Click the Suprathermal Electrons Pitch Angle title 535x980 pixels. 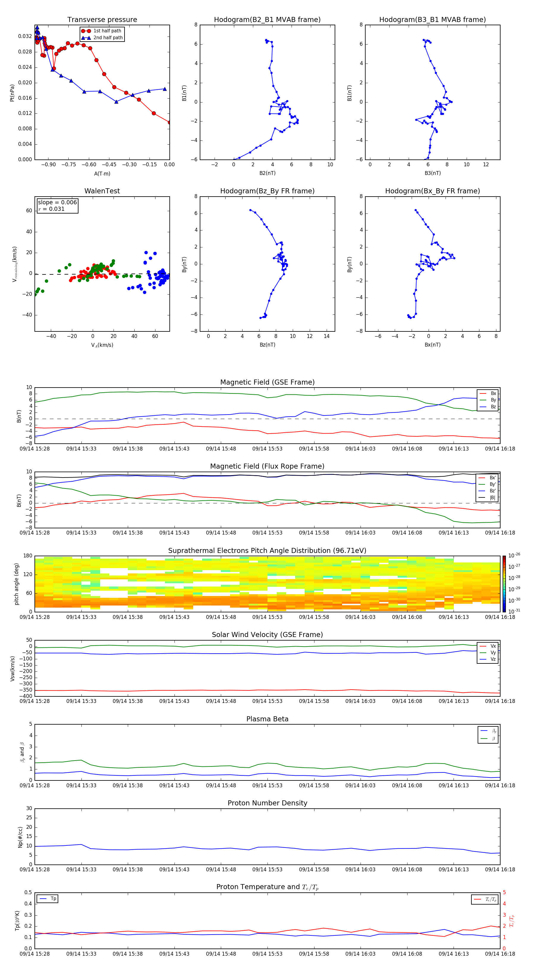[x=267, y=551]
